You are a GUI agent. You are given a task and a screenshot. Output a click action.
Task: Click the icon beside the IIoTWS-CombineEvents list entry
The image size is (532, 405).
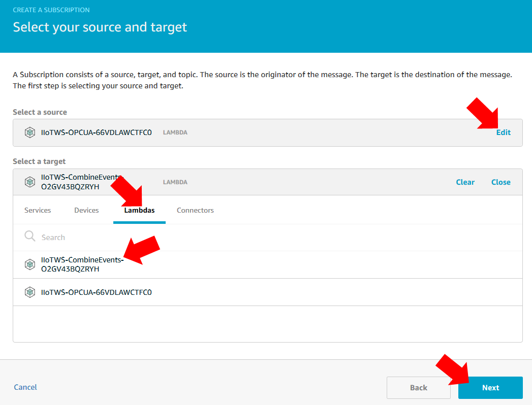(x=30, y=264)
